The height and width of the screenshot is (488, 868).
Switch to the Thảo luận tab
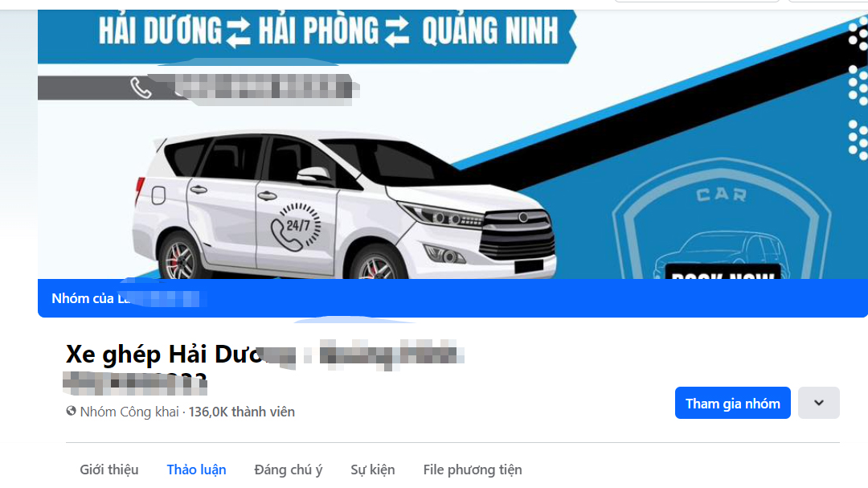197,470
